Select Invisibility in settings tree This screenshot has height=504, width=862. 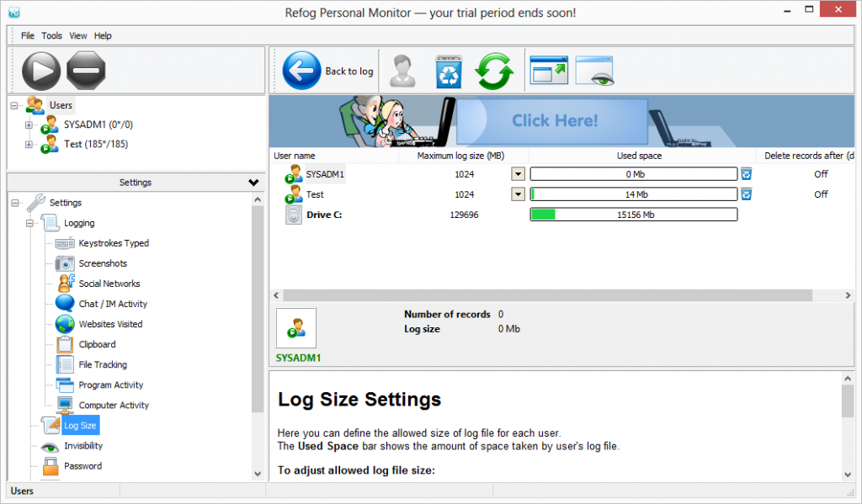pos(83,446)
